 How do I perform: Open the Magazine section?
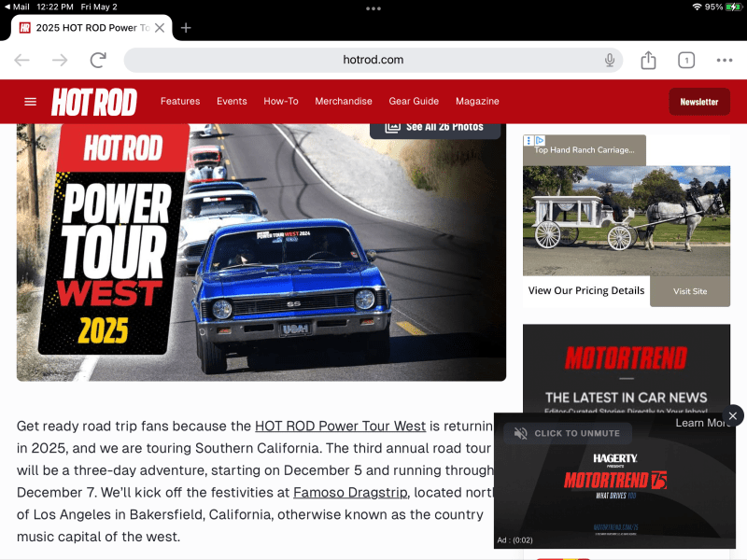(x=477, y=101)
